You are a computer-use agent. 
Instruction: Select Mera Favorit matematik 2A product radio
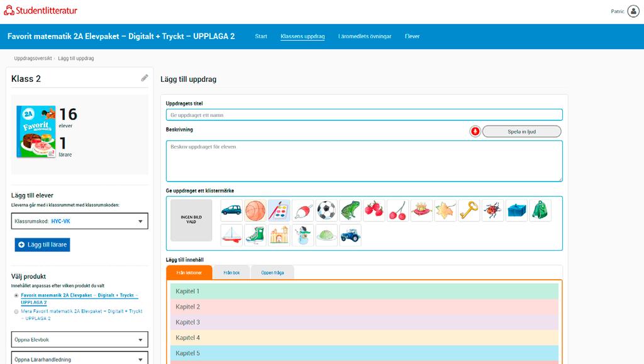coord(16,311)
